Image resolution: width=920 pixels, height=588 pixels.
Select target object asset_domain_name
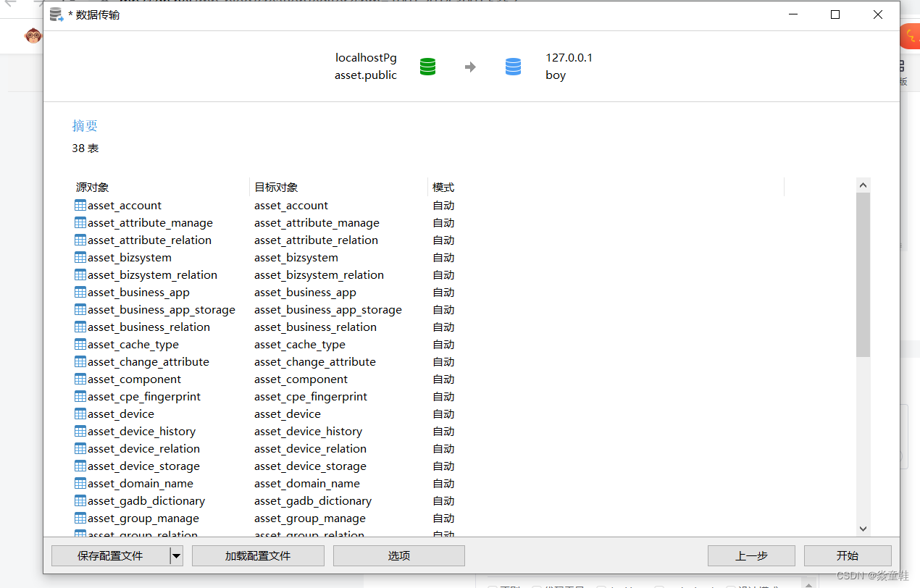tap(307, 484)
